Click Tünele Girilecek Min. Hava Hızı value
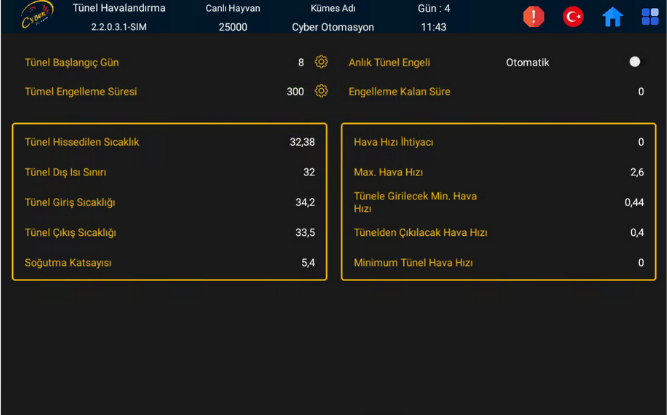Viewport: 667px width, 415px height. click(x=634, y=202)
